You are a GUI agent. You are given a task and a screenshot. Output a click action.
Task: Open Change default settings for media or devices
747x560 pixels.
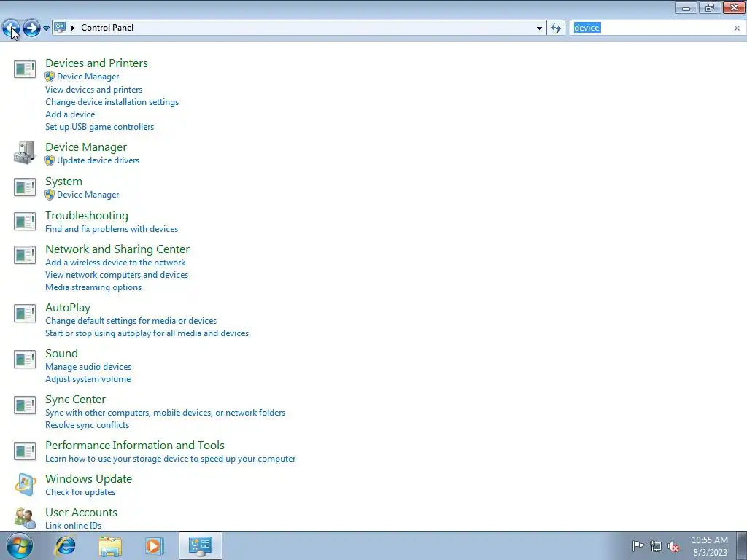(x=131, y=321)
